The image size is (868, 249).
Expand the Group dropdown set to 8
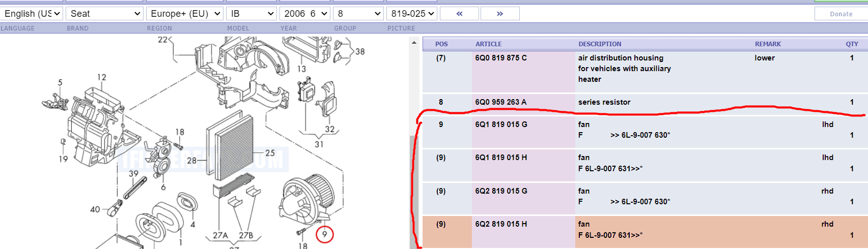359,14
